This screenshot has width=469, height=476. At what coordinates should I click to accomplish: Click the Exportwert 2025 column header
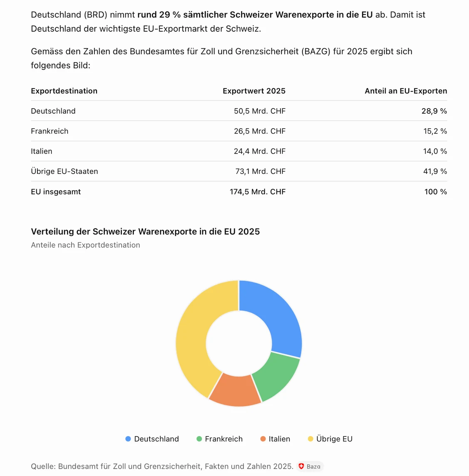coord(254,91)
